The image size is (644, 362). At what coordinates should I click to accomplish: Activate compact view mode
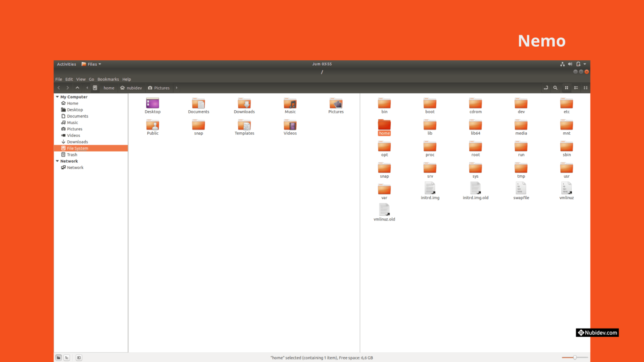(x=586, y=88)
